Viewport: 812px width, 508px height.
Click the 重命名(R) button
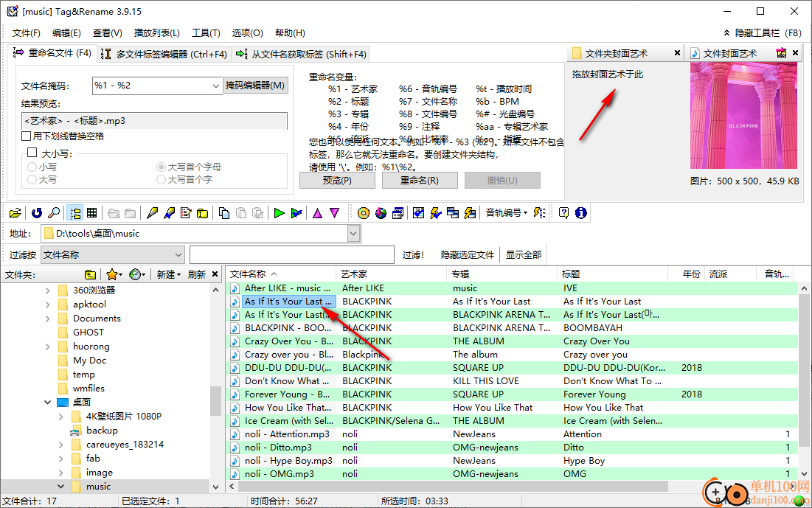click(x=420, y=180)
